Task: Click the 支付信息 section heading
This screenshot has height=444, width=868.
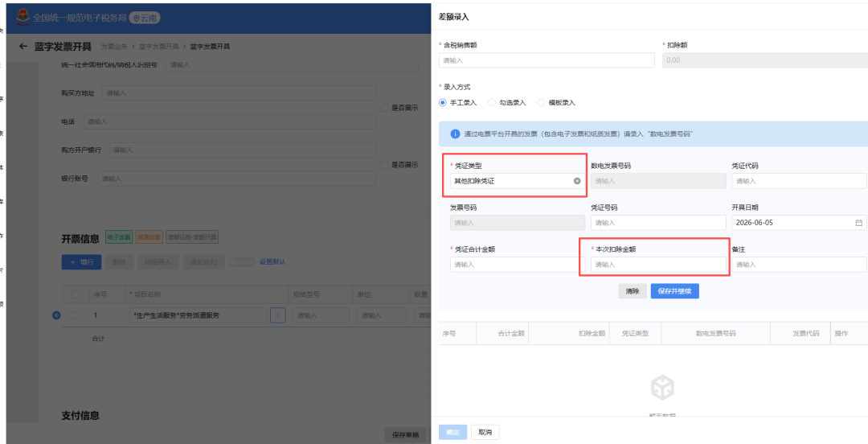Action: tap(80, 415)
